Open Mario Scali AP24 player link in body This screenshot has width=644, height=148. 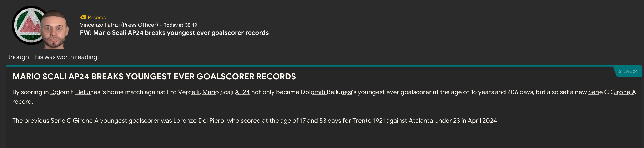click(226, 92)
